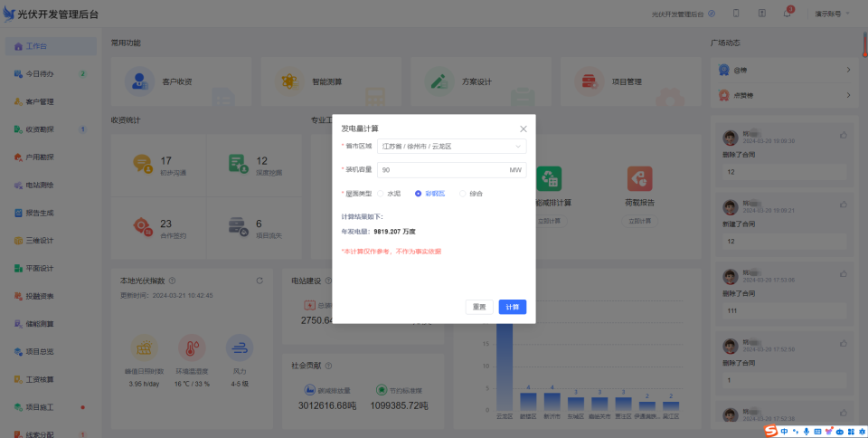Image resolution: width=868 pixels, height=438 pixels.
Task: Click the 工资核算 sidebar icon
Action: coord(18,379)
